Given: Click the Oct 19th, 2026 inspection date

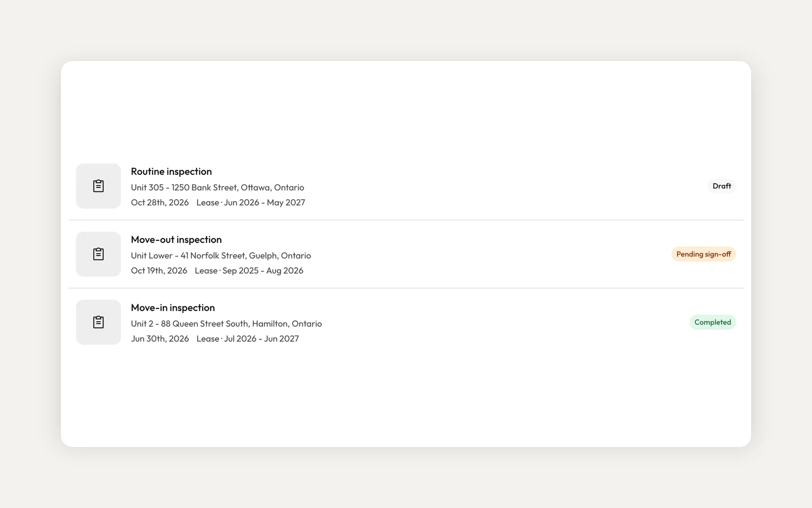Looking at the screenshot, I should click(159, 271).
